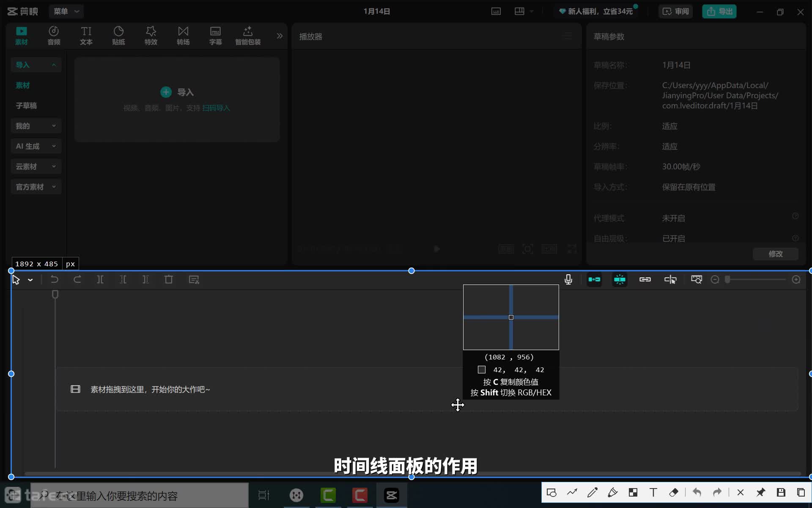Open the 菜单 menu dropdown
This screenshot has width=812, height=508.
pyautogui.click(x=66, y=11)
